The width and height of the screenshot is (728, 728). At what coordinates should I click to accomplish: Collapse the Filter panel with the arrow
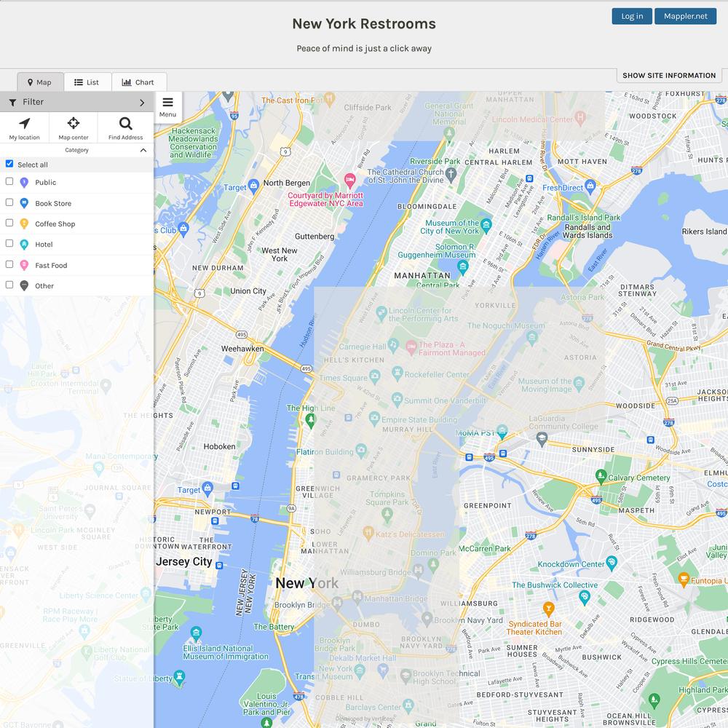(x=142, y=103)
